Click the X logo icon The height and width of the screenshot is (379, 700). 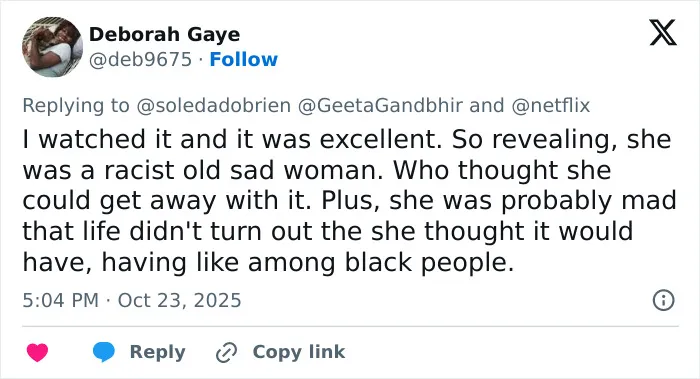[x=663, y=33]
